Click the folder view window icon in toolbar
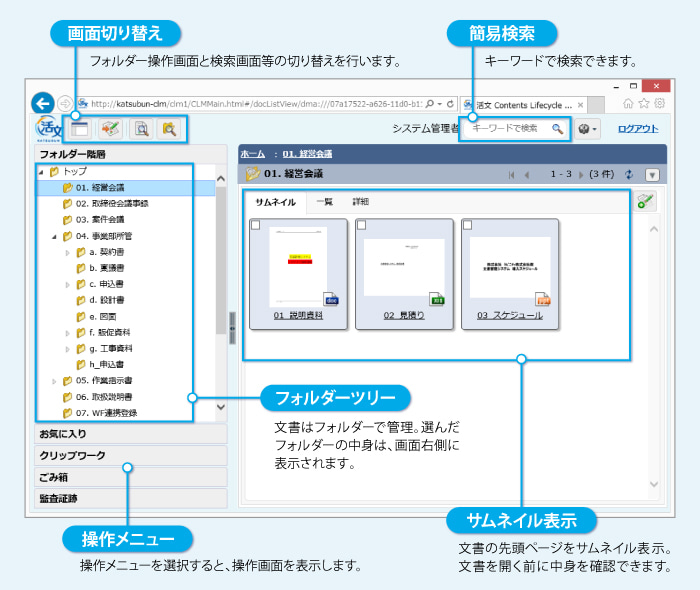Viewport: 700px width, 590px height. (x=78, y=128)
